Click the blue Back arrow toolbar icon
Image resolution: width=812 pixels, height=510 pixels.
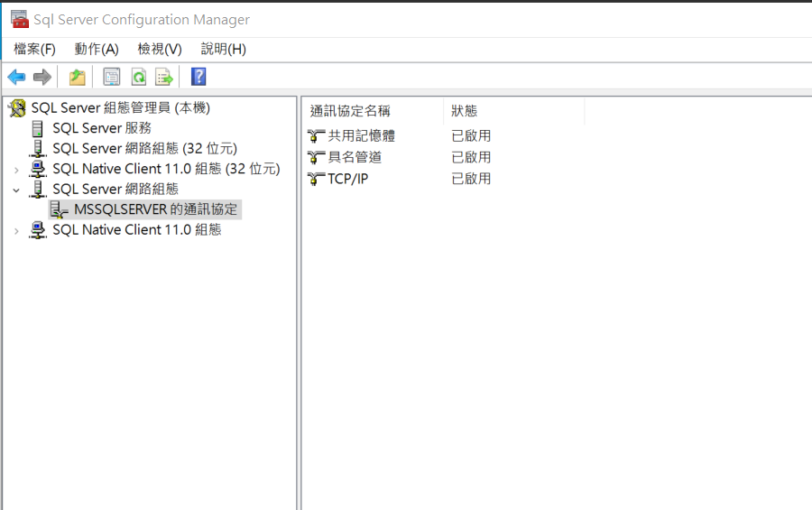(16, 78)
